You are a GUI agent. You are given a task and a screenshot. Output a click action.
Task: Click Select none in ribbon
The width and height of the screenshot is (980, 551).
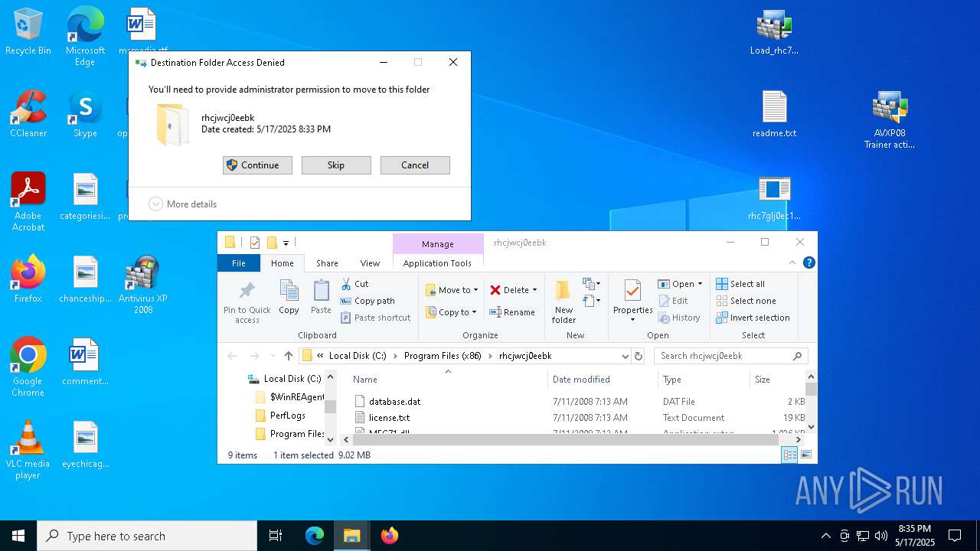pyautogui.click(x=746, y=301)
